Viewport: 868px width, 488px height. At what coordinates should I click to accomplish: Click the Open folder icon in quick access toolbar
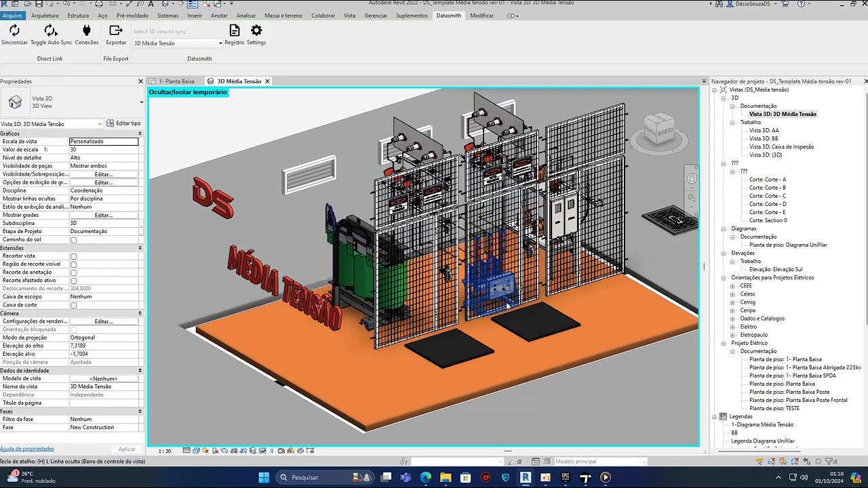28,4
